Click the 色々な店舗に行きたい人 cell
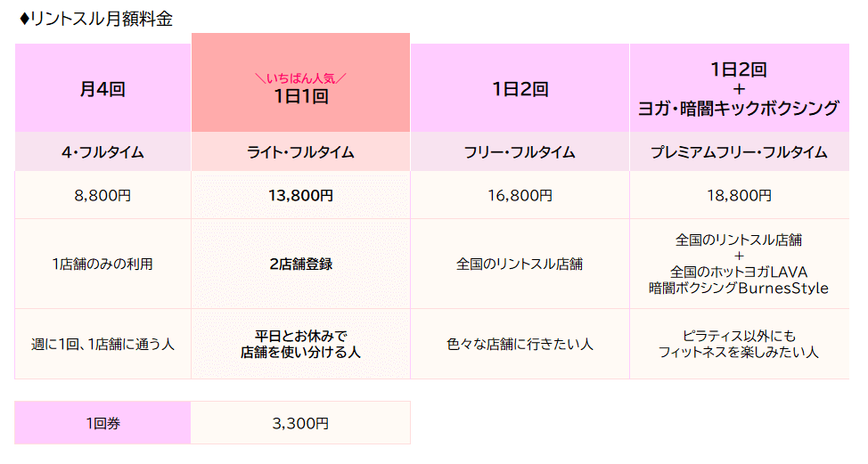Image resolution: width=868 pixels, height=464 pixels. click(520, 344)
